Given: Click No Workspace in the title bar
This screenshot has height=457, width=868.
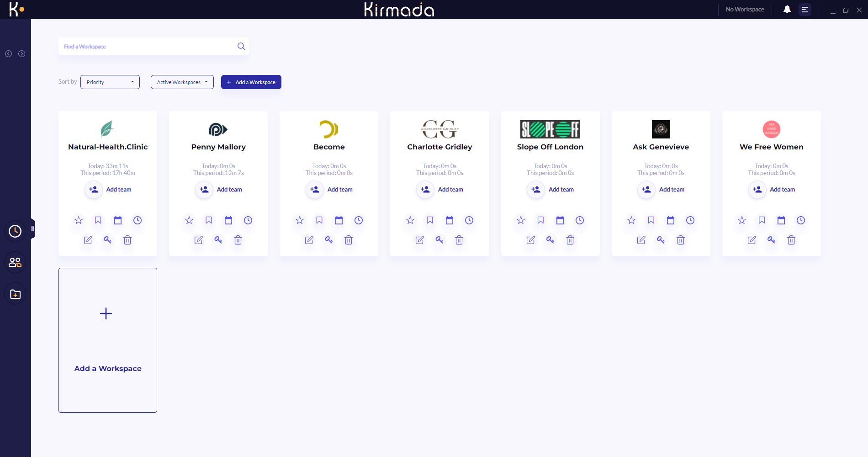Looking at the screenshot, I should (x=744, y=9).
